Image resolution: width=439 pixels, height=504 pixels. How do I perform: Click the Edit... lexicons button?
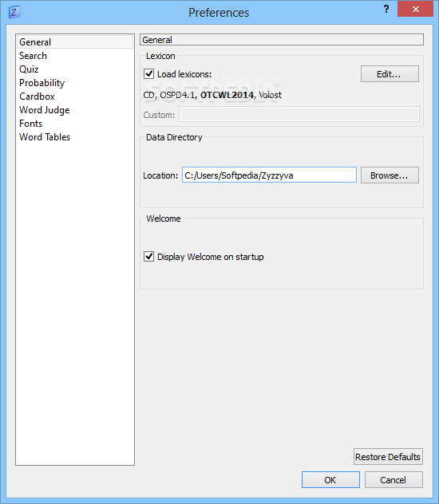(x=390, y=74)
